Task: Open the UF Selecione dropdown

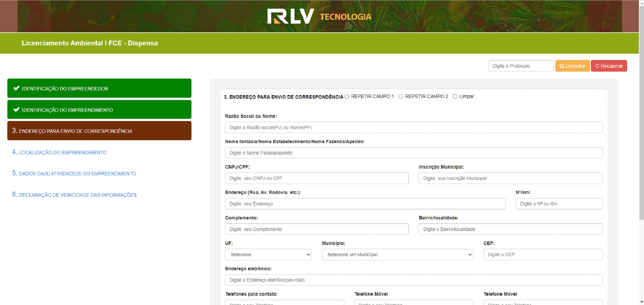Action: (268, 255)
